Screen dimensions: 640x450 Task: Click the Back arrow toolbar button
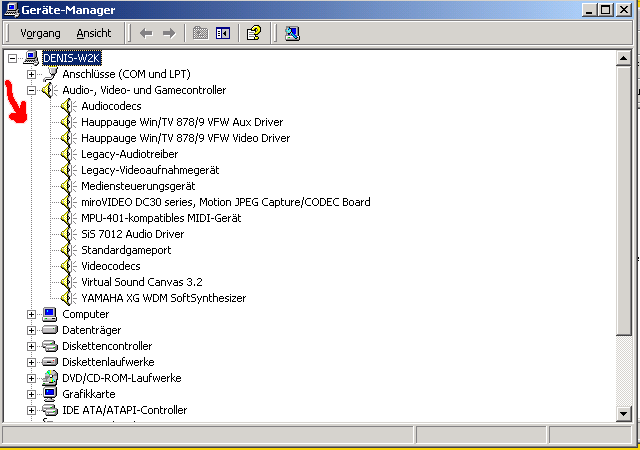click(x=146, y=33)
